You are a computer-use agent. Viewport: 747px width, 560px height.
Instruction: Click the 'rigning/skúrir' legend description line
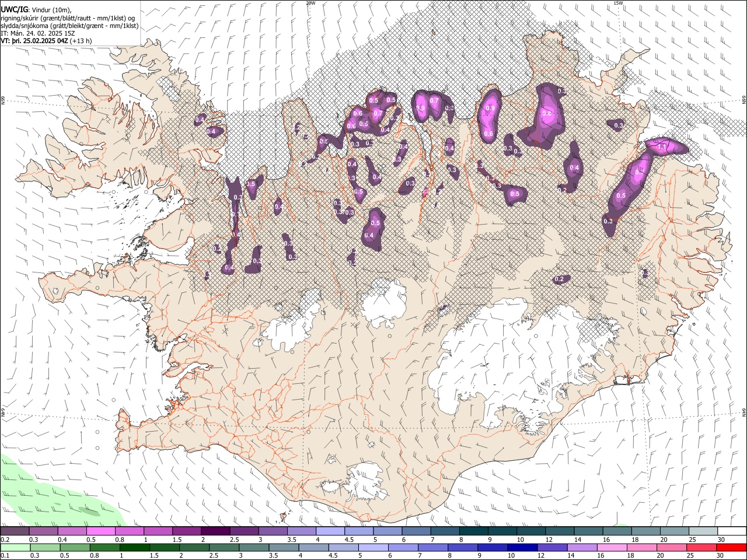[x=68, y=17]
